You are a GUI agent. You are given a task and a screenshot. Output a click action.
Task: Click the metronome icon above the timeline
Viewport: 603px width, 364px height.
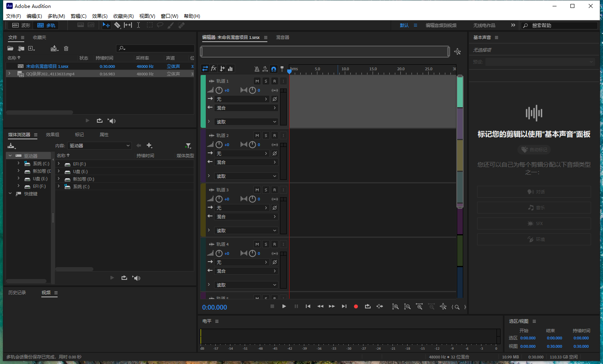[257, 68]
